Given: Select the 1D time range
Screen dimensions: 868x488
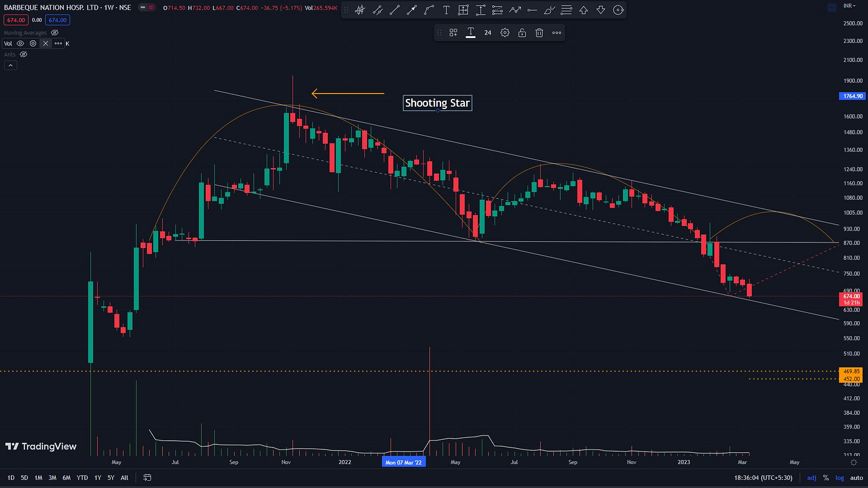Looking at the screenshot, I should pos(10,477).
